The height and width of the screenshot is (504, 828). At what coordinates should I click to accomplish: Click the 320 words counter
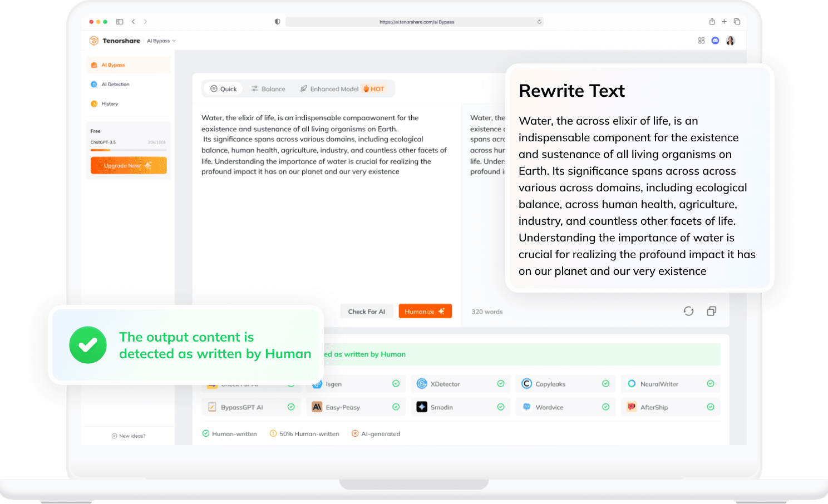click(487, 312)
